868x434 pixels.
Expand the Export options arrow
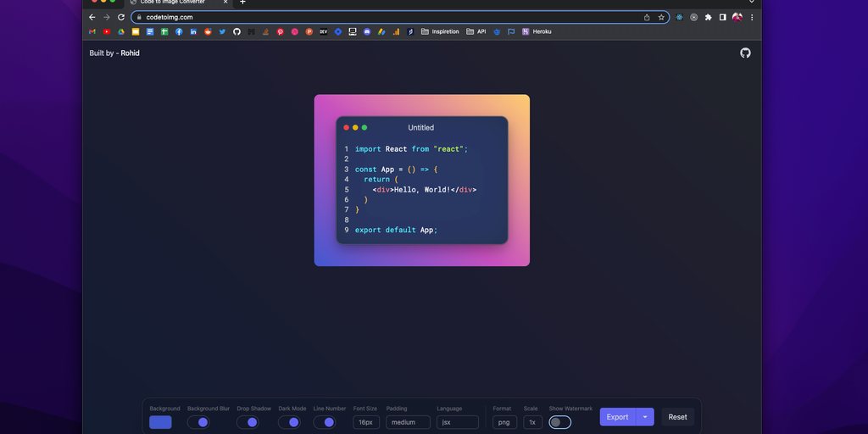(x=645, y=417)
